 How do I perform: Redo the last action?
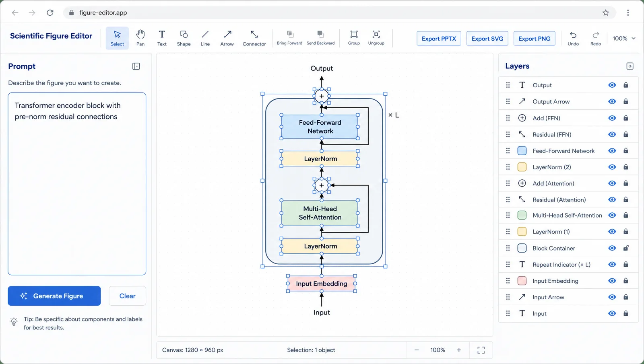point(596,39)
